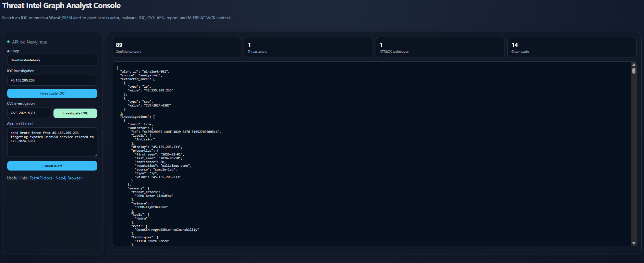Open the Neo4j Browser link
Viewport: 644px width, 263px height.
[x=69, y=178]
